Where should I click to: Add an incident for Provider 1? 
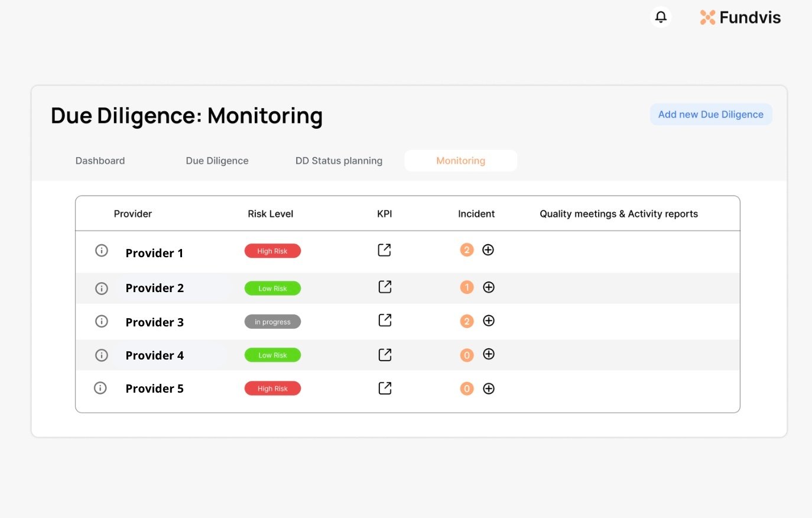tap(488, 250)
